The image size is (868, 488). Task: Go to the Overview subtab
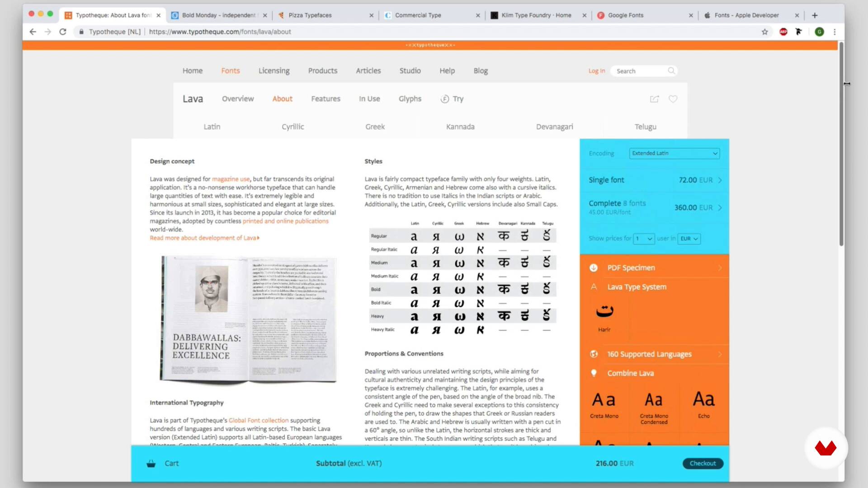(x=238, y=99)
